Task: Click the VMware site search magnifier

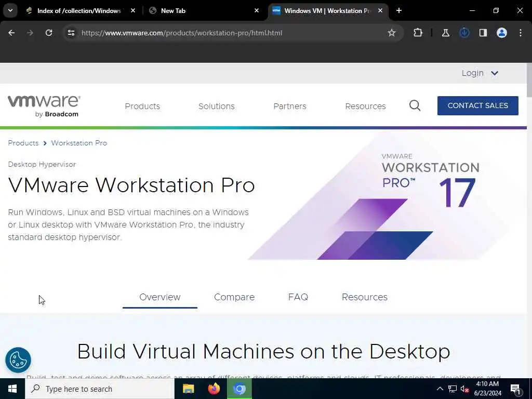Action: point(415,105)
